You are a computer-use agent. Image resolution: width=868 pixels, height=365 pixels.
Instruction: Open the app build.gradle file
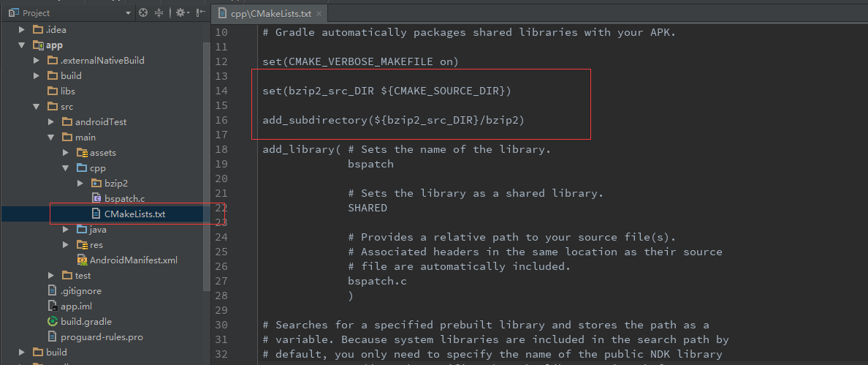click(x=85, y=321)
